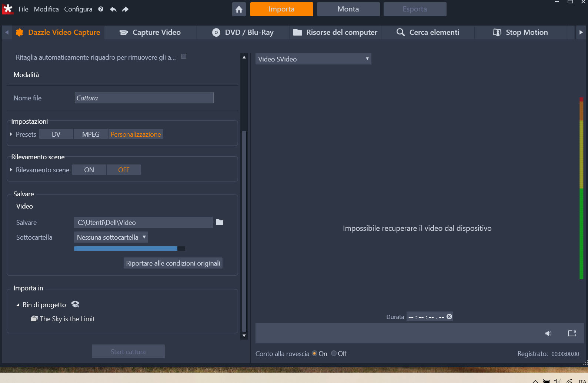Switch to the Importa tab

(281, 9)
